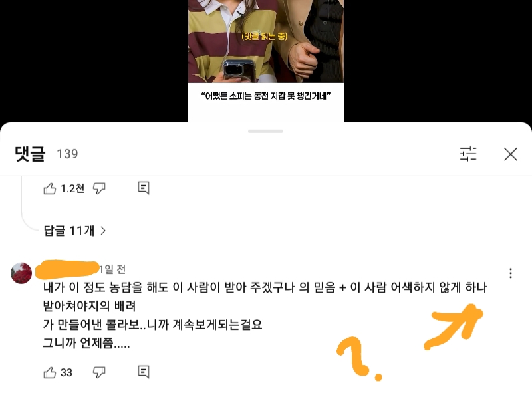Open the three-dot menu on the comment
This screenshot has height=399, width=532.
[510, 273]
